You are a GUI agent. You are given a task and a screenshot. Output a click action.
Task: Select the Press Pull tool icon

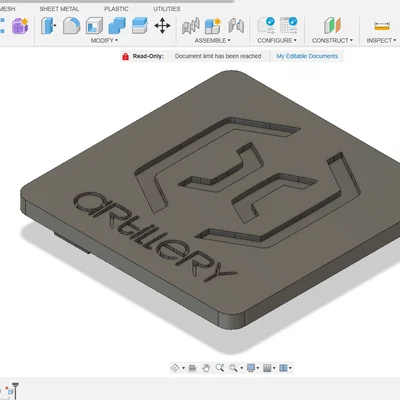pyautogui.click(x=48, y=26)
